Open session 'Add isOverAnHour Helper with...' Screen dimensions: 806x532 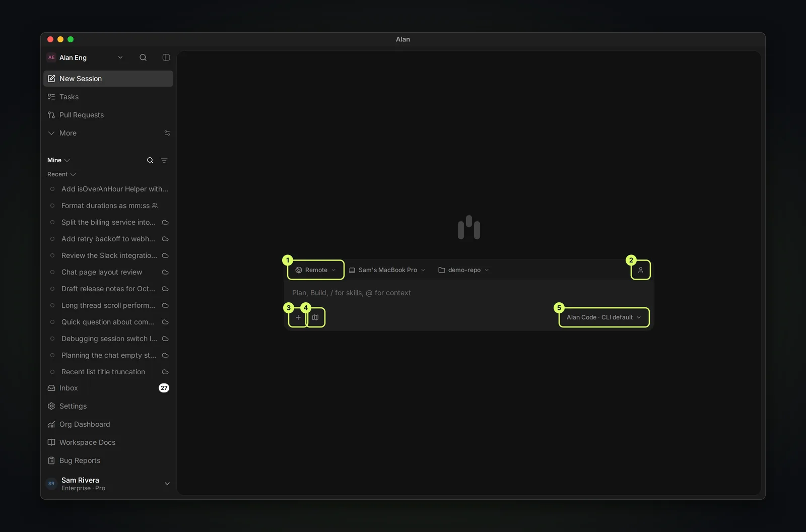pyautogui.click(x=108, y=189)
